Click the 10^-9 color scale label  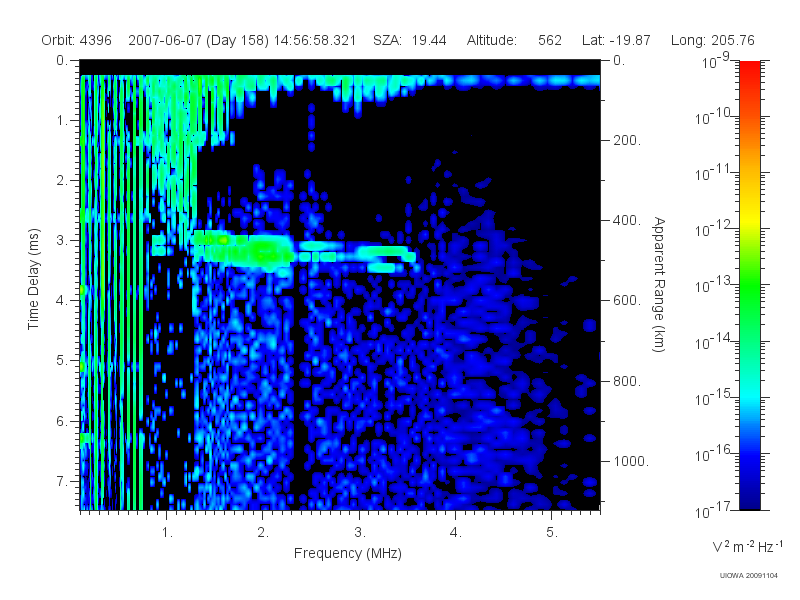(716, 61)
